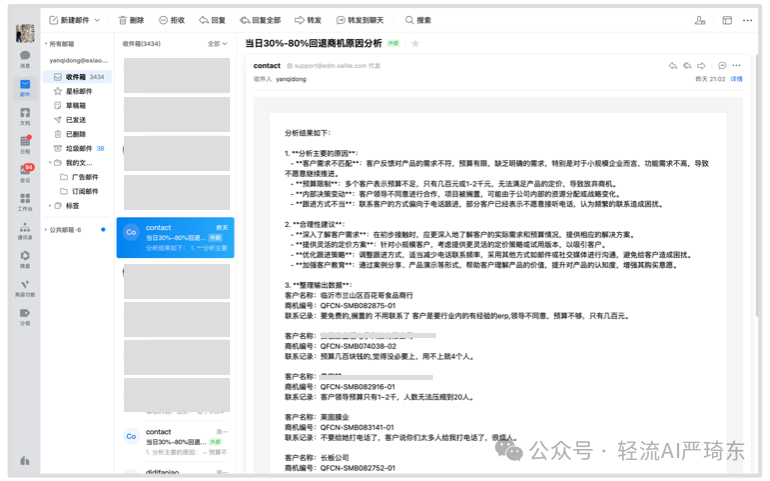770x481 pixels.
Task: Click the contacts icon in the top-right toolbar
Action: pos(700,20)
